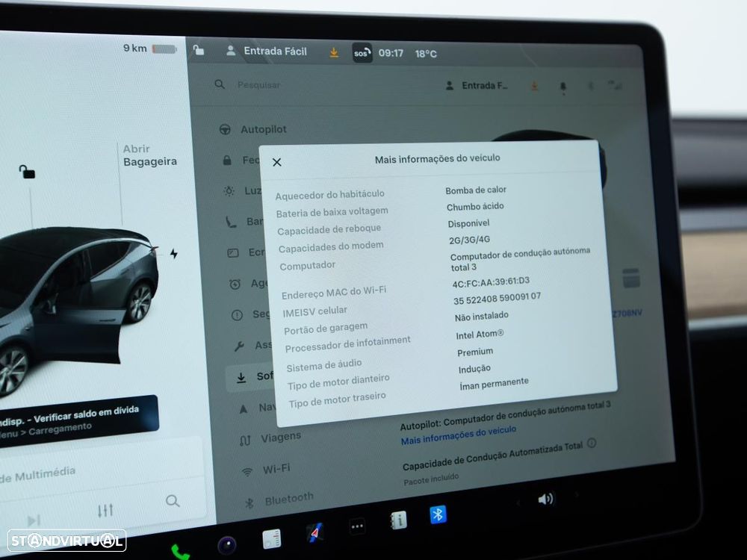Tap the unlock padlock icon above the car
The image size is (747, 560).
point(27,172)
